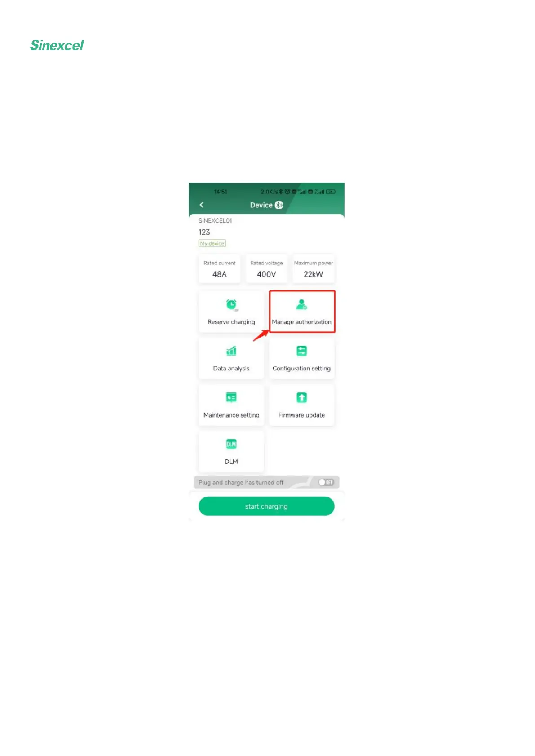Viewport: 535px width, 756px height.
Task: Open the Maintenance setting icon
Action: pyautogui.click(x=231, y=397)
